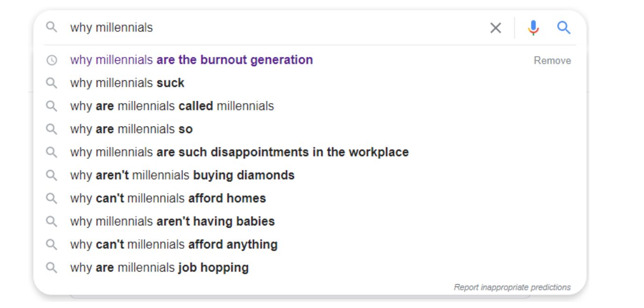Image resolution: width=644 pixels, height=308 pixels.
Task: Click the magnifier icon left of search input
Action: click(51, 27)
